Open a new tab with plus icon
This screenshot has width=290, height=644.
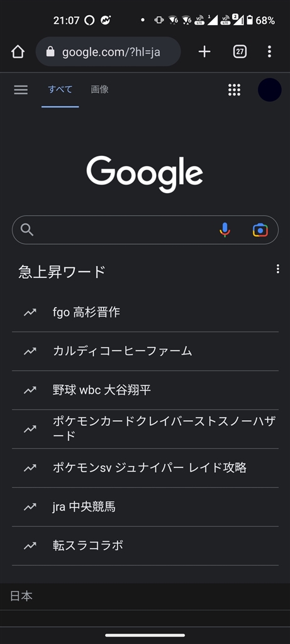pos(204,52)
